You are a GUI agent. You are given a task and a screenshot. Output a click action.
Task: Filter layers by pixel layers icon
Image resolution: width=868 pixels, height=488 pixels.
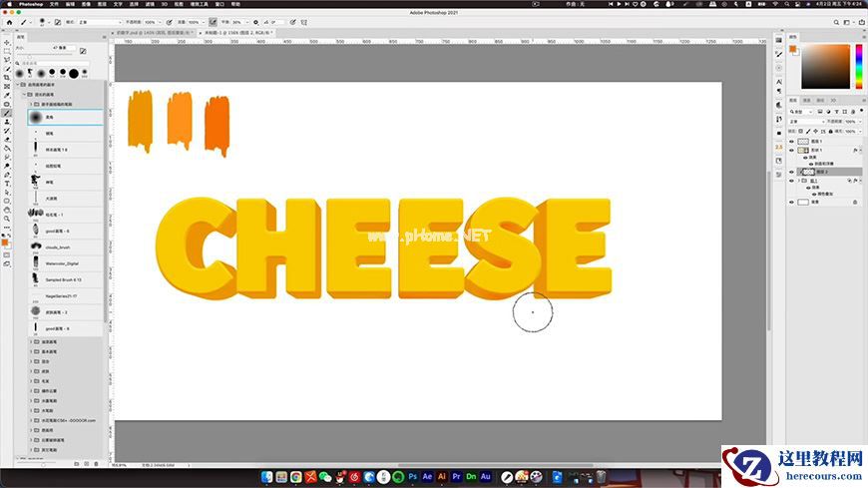820,112
